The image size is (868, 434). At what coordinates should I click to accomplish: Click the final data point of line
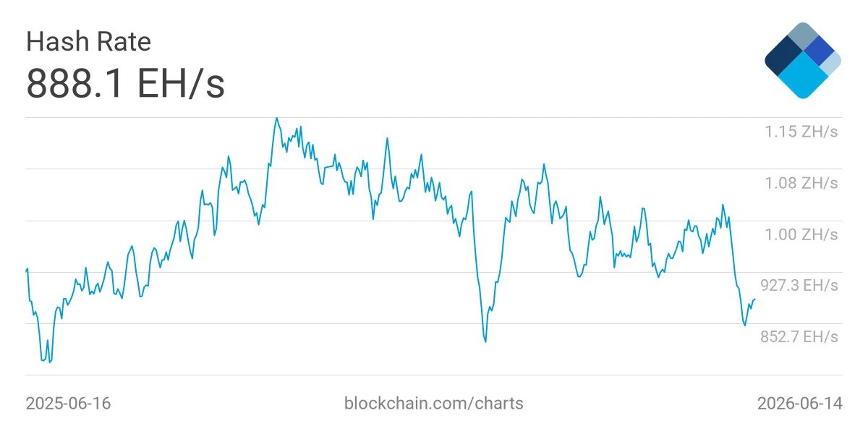[755, 299]
